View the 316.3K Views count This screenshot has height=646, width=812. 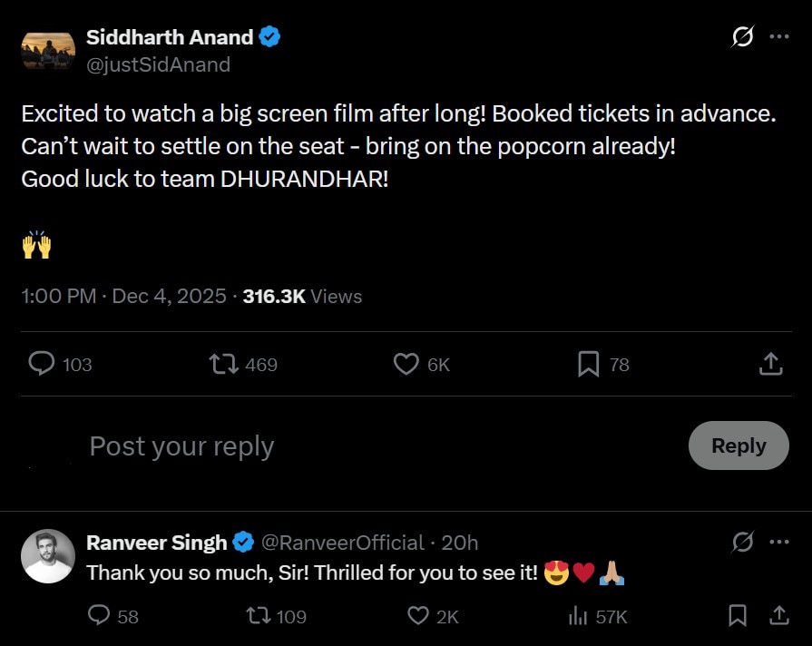point(302,297)
